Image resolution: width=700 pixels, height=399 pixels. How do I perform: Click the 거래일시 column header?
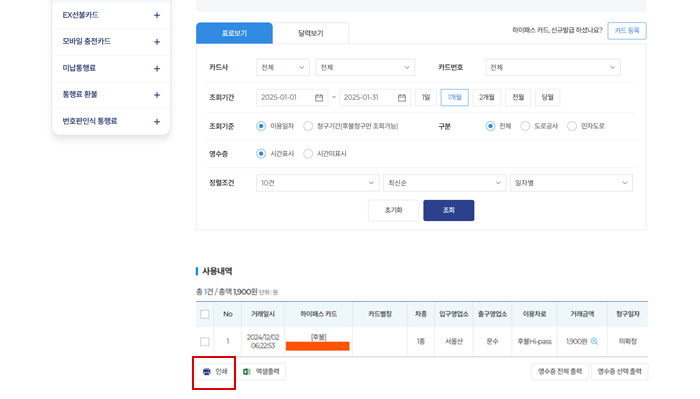[x=263, y=314]
